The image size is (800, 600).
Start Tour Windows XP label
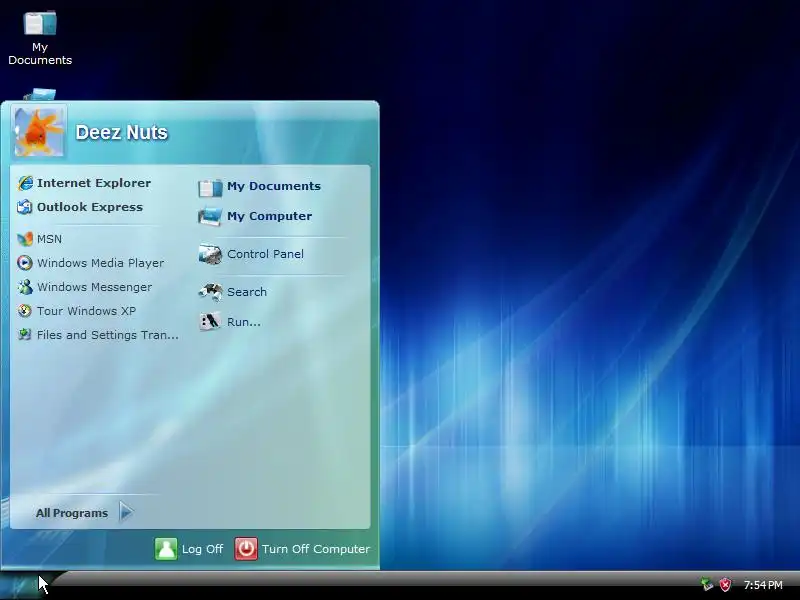click(86, 311)
